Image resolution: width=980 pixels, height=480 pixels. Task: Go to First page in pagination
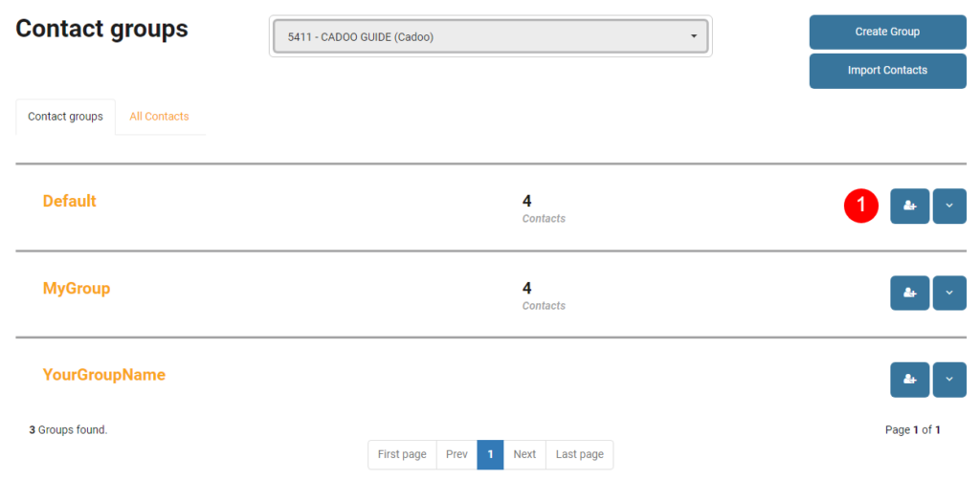point(402,454)
